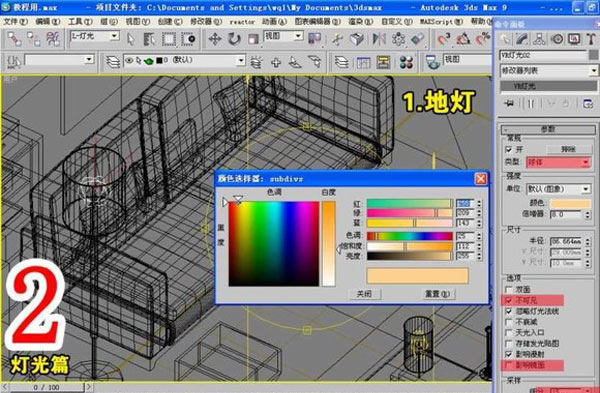Click the 关闭 (Close) button in color selector
The width and height of the screenshot is (600, 393).
click(364, 294)
